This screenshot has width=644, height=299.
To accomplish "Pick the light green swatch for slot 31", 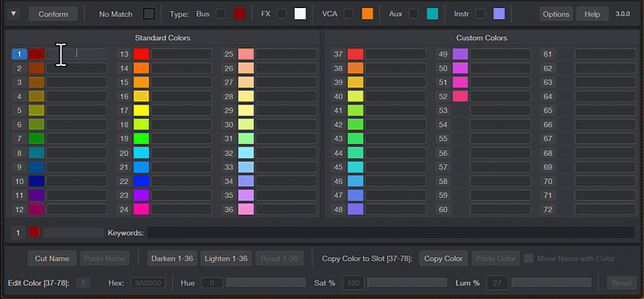I will pyautogui.click(x=246, y=138).
